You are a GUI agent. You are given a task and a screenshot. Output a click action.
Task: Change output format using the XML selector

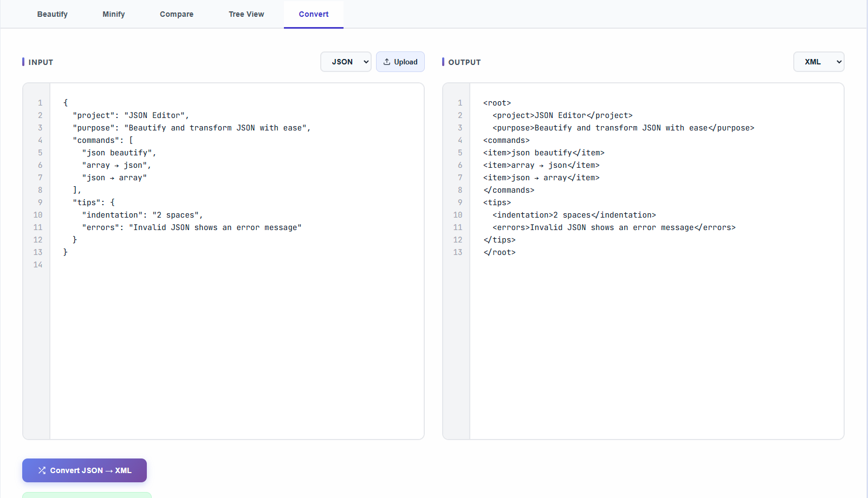click(818, 61)
